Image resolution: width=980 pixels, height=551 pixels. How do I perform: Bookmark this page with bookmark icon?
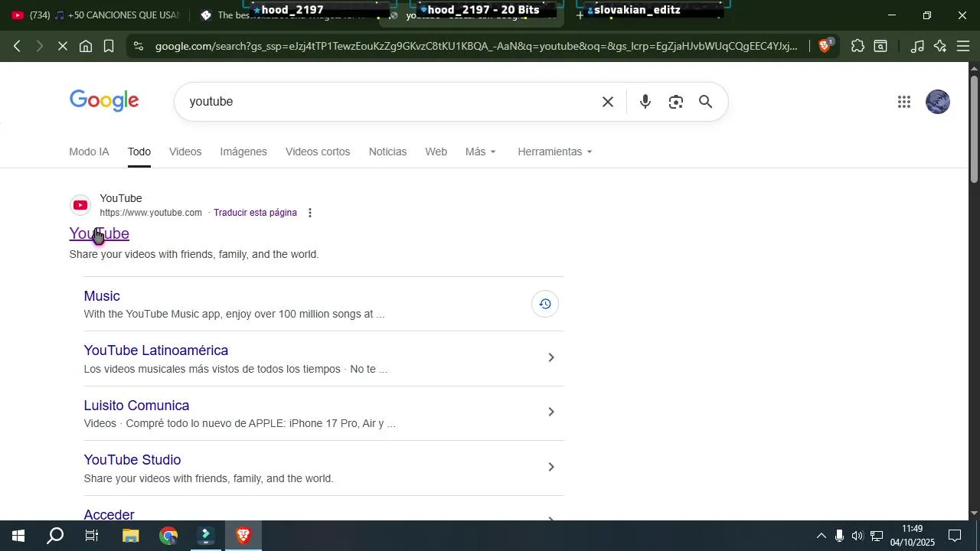109,47
